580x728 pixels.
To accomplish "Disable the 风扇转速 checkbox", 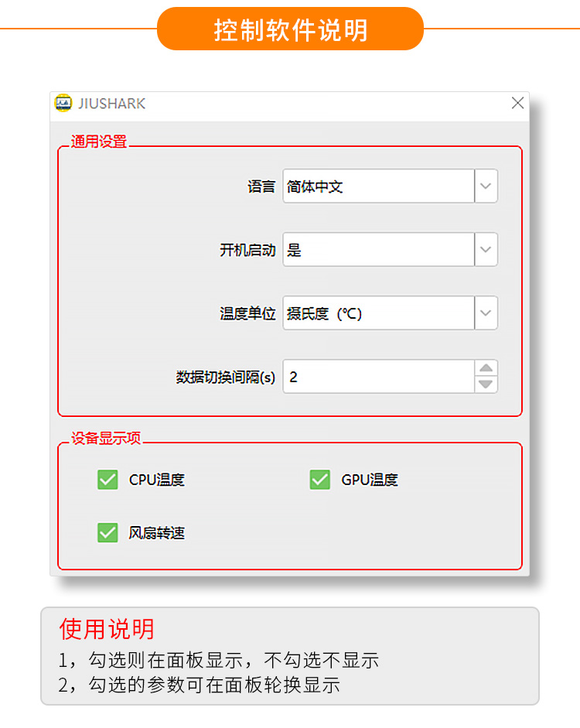I will [x=107, y=532].
